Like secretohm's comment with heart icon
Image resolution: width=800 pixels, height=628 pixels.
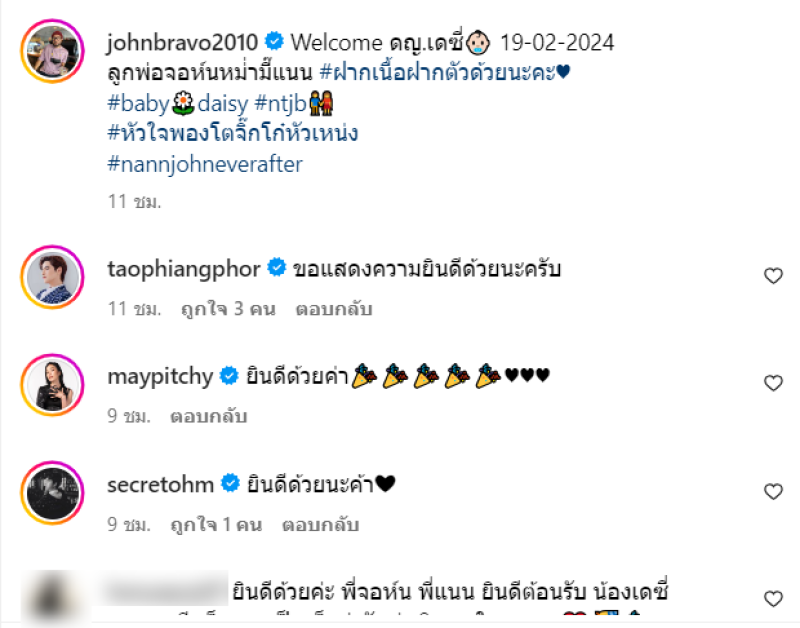tap(773, 491)
